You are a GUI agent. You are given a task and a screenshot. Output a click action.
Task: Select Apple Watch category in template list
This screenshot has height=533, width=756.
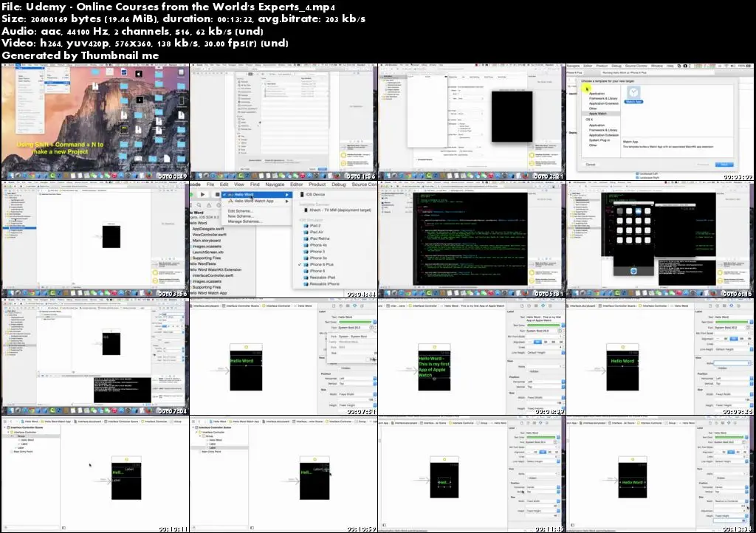click(x=601, y=113)
